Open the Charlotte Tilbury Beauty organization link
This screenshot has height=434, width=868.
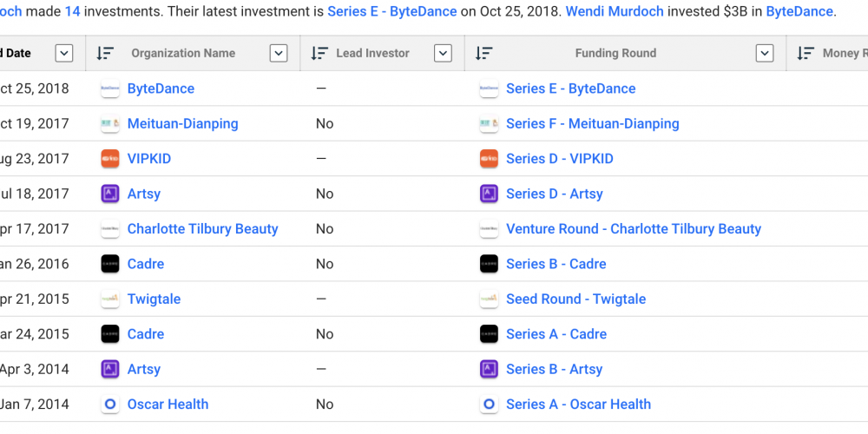(202, 229)
